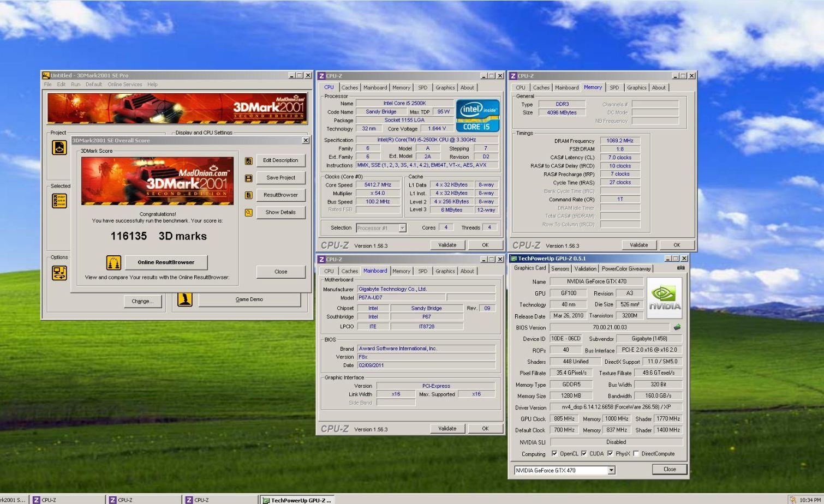824x504 pixels.
Task: Open Graphics tab in Mainboard CPU-Z window
Action: point(445,271)
